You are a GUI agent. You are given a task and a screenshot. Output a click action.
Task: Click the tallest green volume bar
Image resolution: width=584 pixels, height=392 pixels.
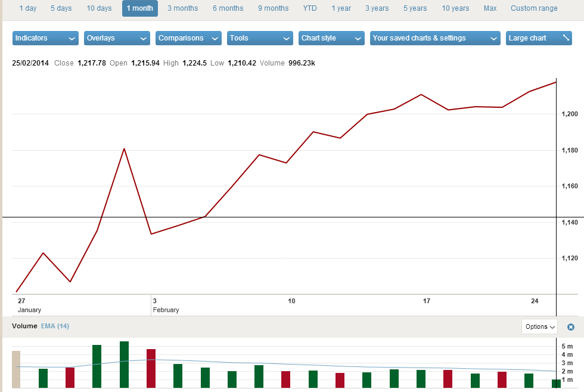(124, 365)
